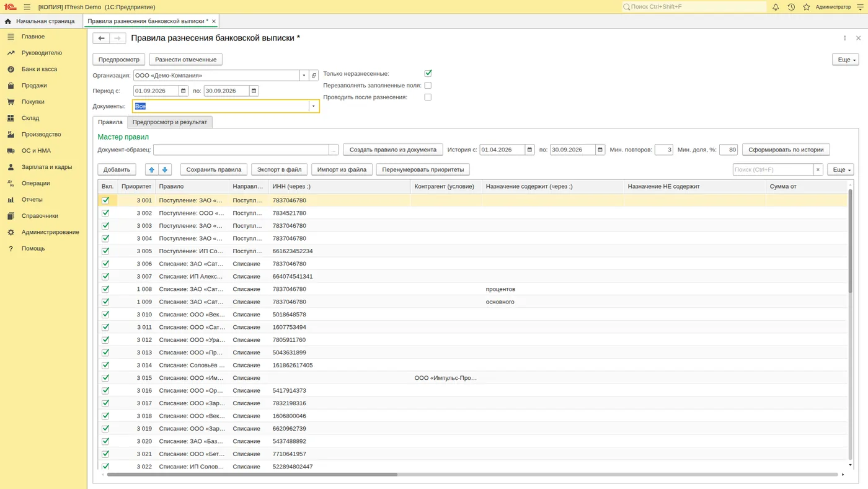Switch to Предпросмотр и результат tab
This screenshot has width=868, height=489.
pos(170,122)
